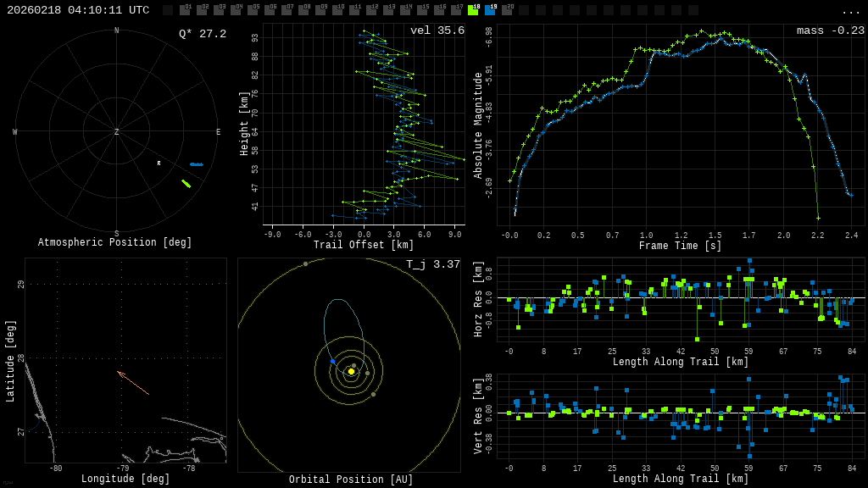Click the blue streak in sky plot
This screenshot has height=488, width=868.
[x=196, y=164]
